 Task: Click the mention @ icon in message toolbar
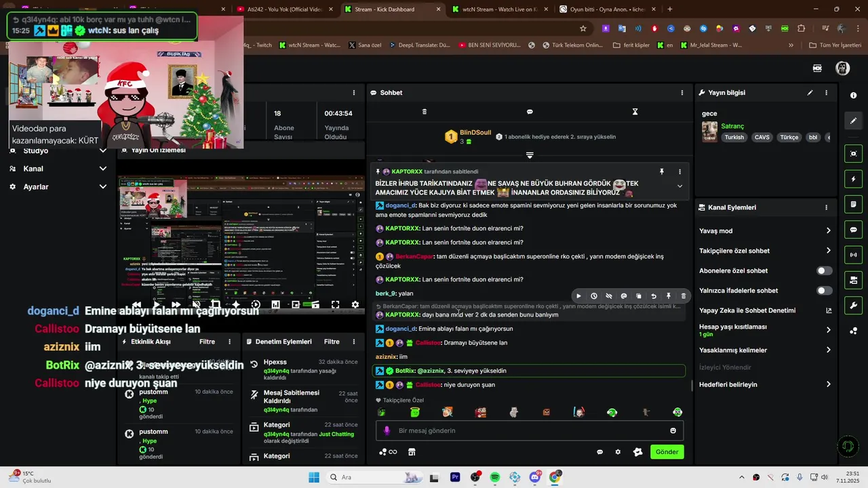coord(624,296)
